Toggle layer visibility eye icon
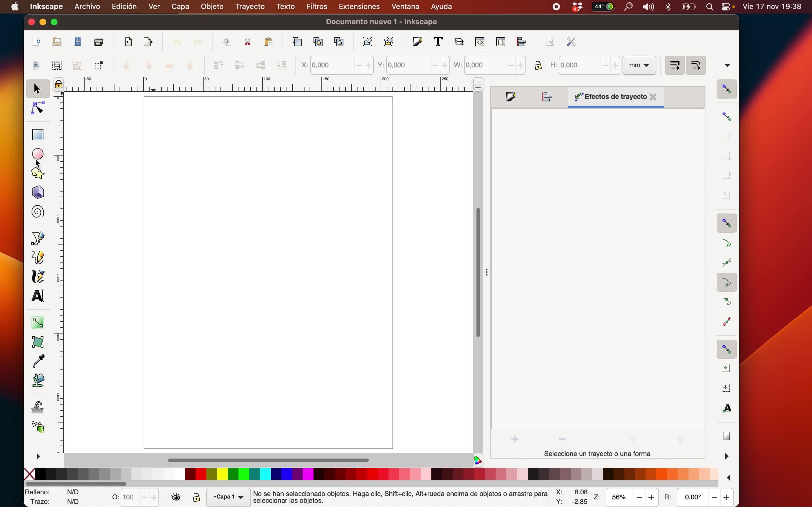The image size is (812, 507). (176, 497)
